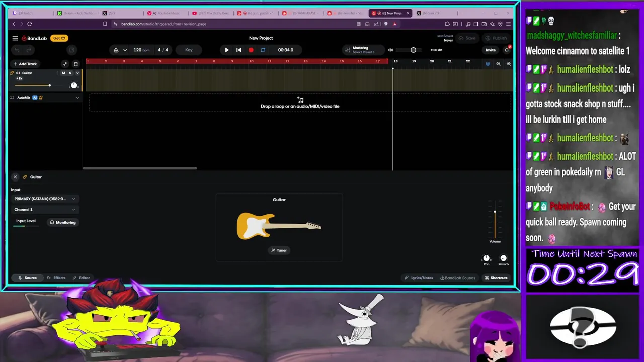This screenshot has height=362, width=644.
Task: Expand the AutoMix row chevron
Action: 77,98
